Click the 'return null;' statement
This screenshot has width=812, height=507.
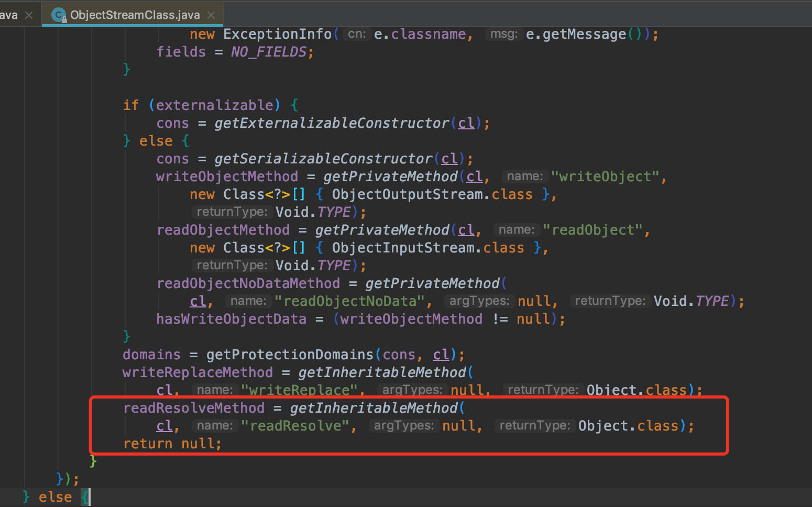pyautogui.click(x=172, y=444)
